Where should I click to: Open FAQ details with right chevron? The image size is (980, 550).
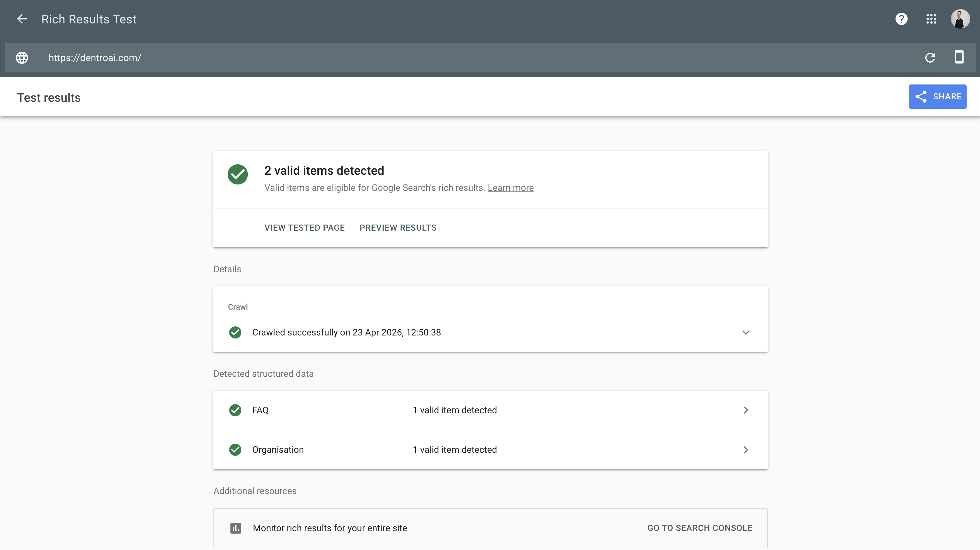pos(745,410)
